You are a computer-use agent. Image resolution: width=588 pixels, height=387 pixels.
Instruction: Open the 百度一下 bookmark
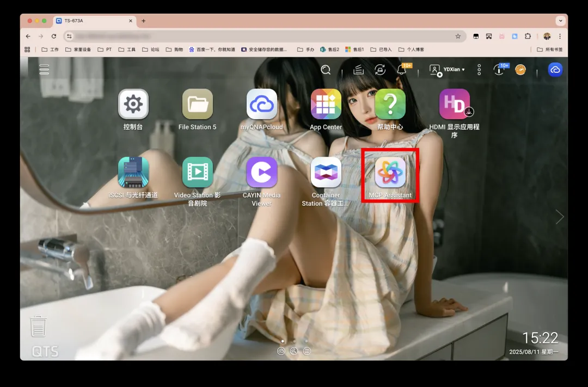coord(212,50)
